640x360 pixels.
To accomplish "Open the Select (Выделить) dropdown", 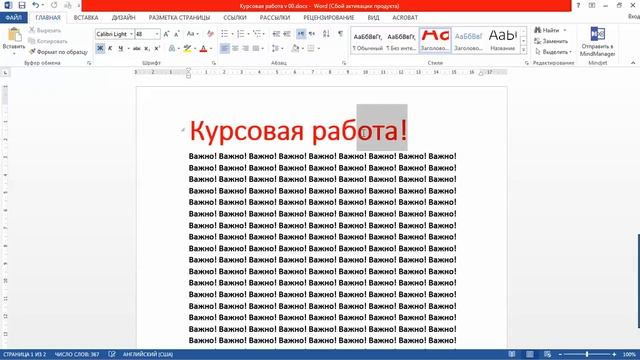I will tap(553, 52).
